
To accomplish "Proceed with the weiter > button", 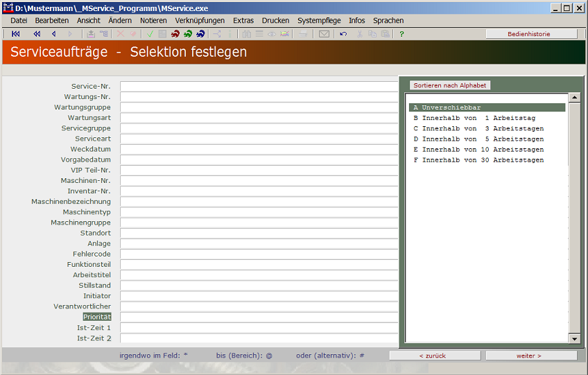I will click(x=531, y=356).
